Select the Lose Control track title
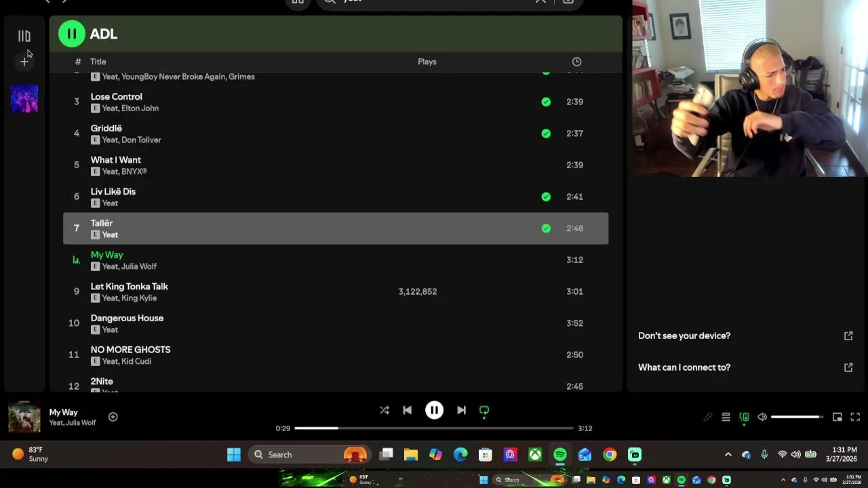The height and width of the screenshot is (488, 868). coord(117,97)
